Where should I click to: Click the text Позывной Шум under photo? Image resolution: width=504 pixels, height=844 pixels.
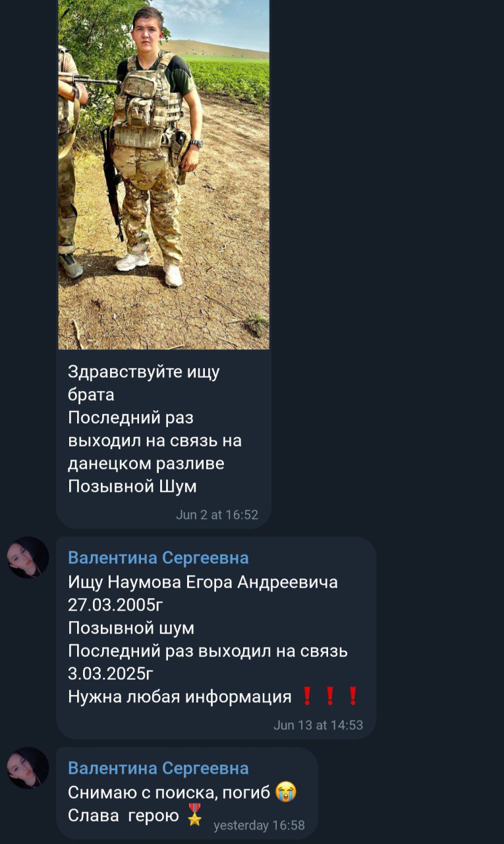pos(132,487)
